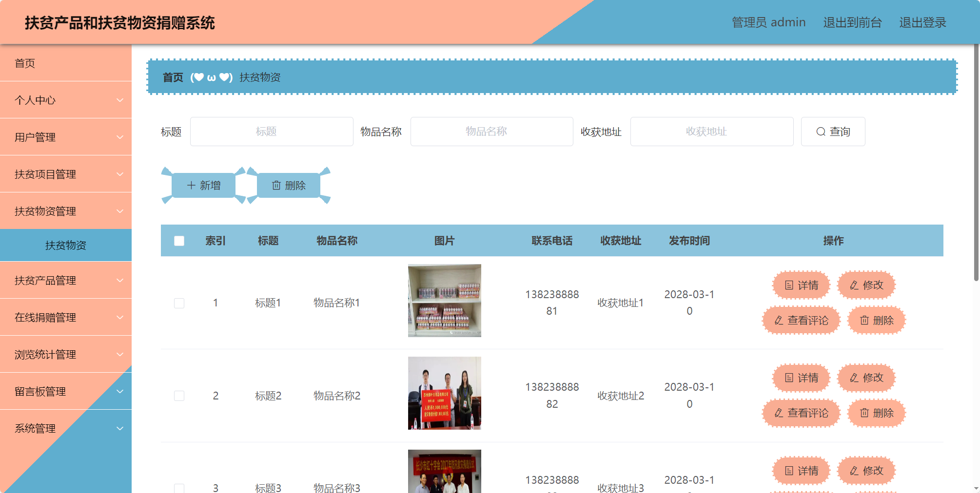The width and height of the screenshot is (980, 493).
Task: Click 查看评论 pencil icon in row 标题1
Action: click(779, 320)
